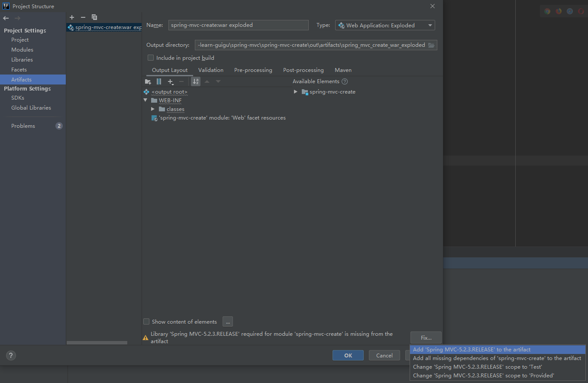Toggle sort elements by names and types

(x=196, y=81)
